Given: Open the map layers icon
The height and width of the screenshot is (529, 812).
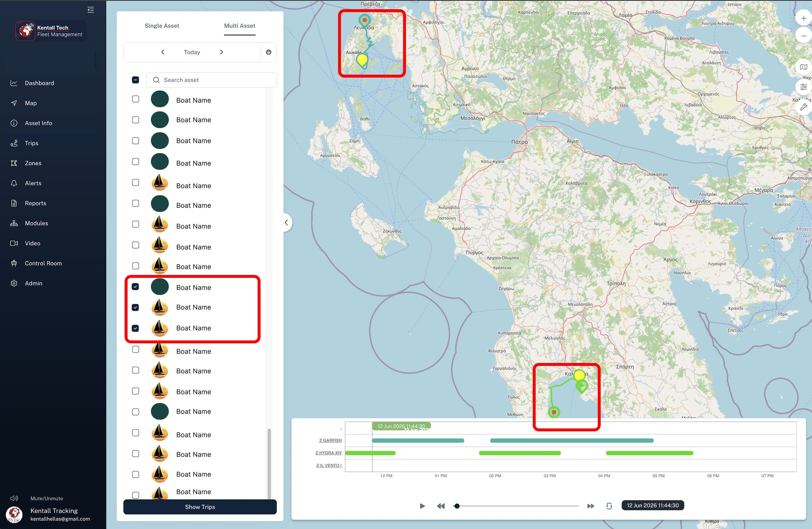Looking at the screenshot, I should point(804,67).
